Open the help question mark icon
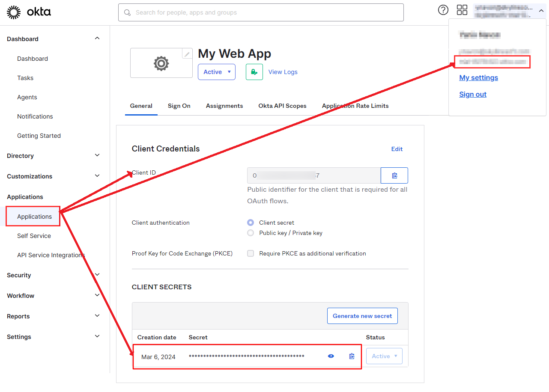The height and width of the screenshot is (392, 549). (x=443, y=10)
